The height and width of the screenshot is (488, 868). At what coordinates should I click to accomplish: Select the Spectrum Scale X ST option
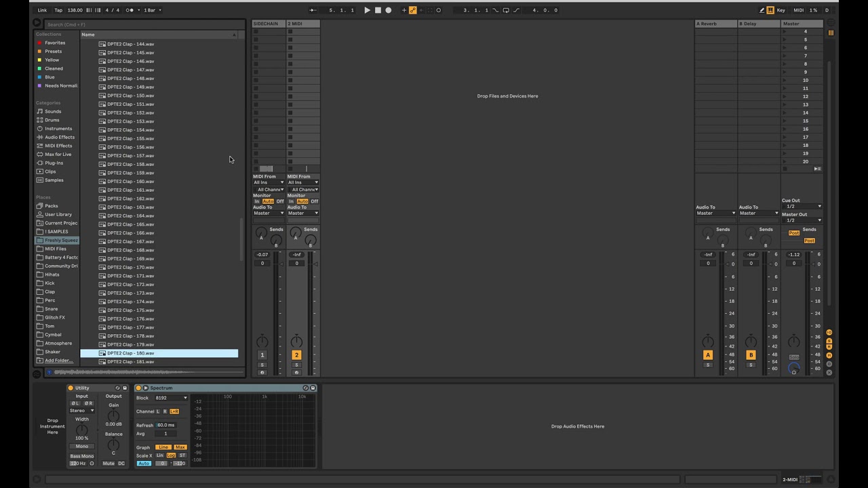[x=182, y=455]
